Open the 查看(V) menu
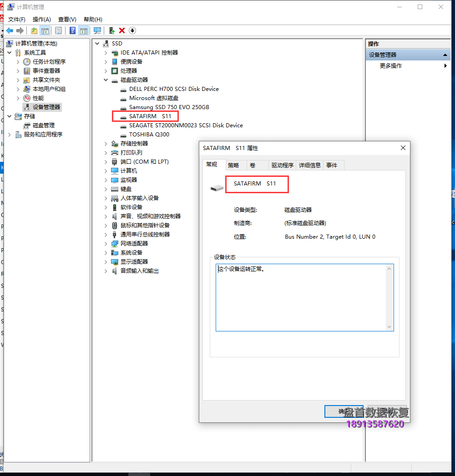This screenshot has height=476, width=455. pos(67,20)
